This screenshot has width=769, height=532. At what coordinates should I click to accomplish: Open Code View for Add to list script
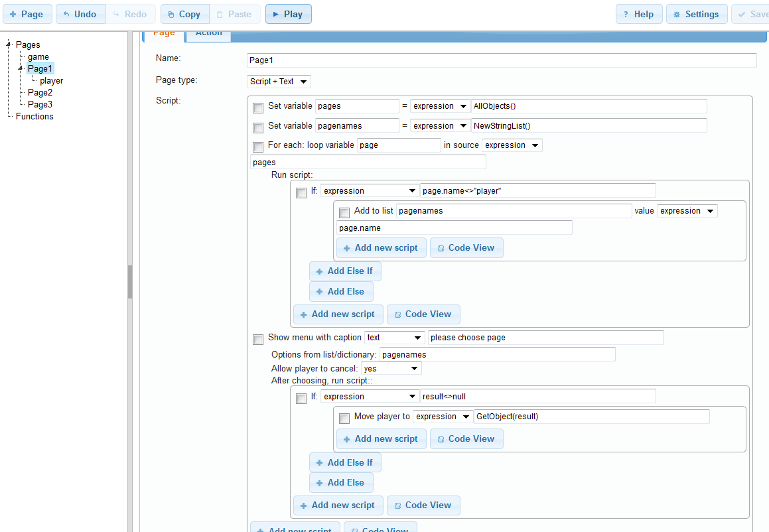point(466,248)
